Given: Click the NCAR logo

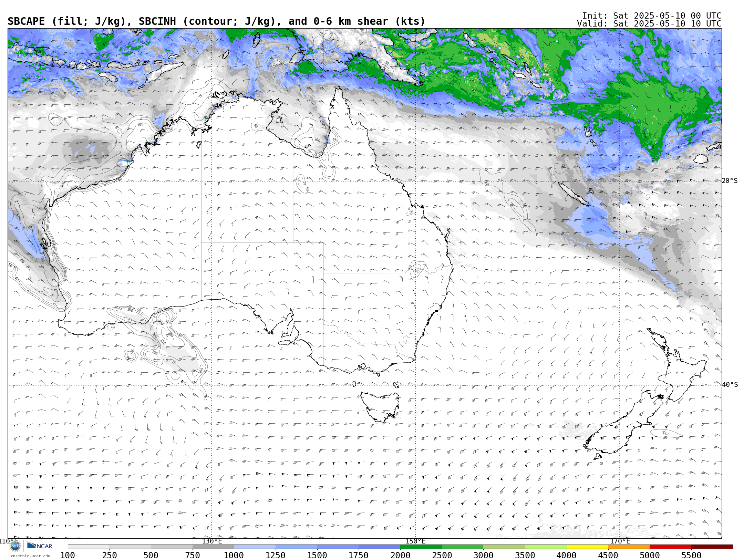Looking at the screenshot, I should (x=40, y=546).
